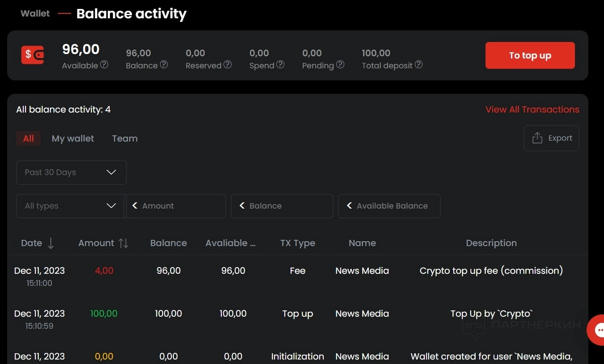This screenshot has height=364, width=604.
Task: Click the help icon next to Spend
Action: click(x=280, y=65)
